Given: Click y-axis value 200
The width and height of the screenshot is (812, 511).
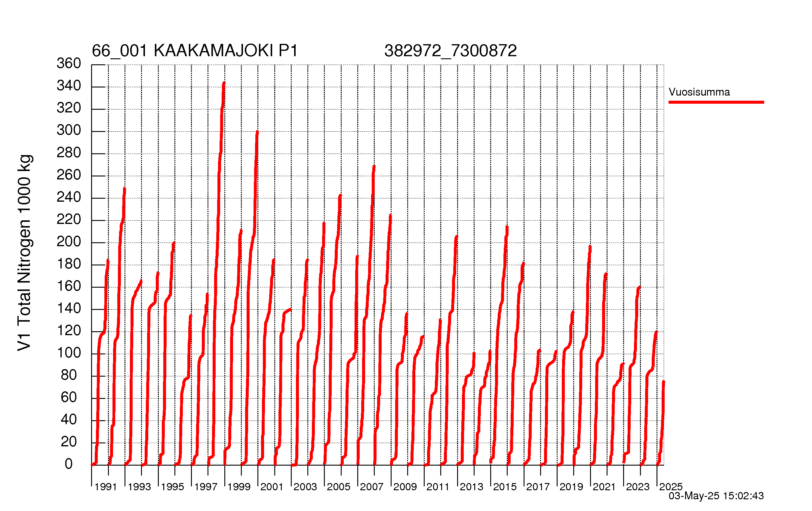Looking at the screenshot, I should point(69,241).
